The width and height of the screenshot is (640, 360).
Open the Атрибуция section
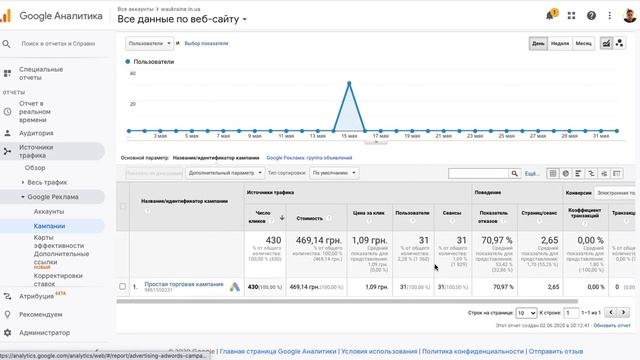tap(36, 296)
